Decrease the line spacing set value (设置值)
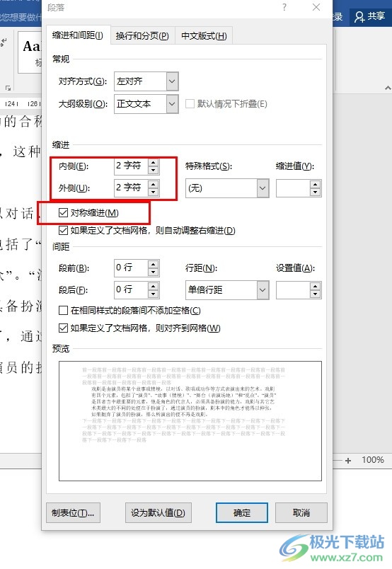 (315, 294)
